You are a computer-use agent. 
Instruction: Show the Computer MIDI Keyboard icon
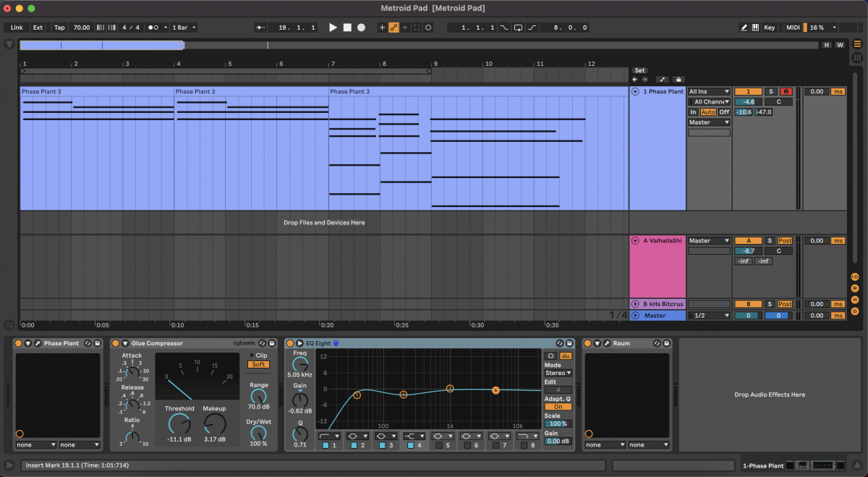[755, 28]
